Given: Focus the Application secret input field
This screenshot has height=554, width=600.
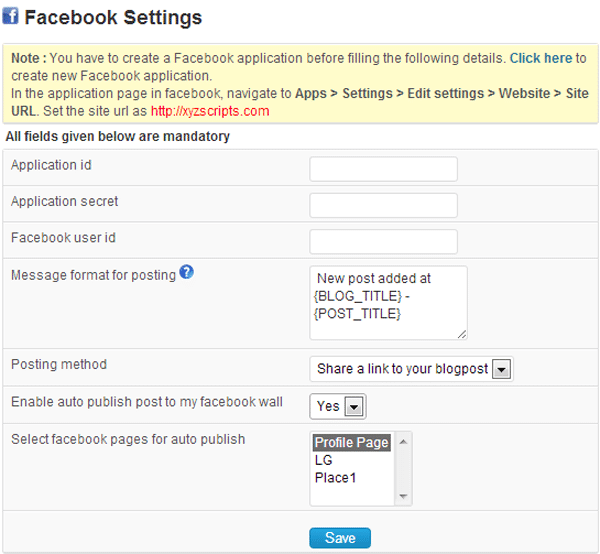Looking at the screenshot, I should 383,205.
